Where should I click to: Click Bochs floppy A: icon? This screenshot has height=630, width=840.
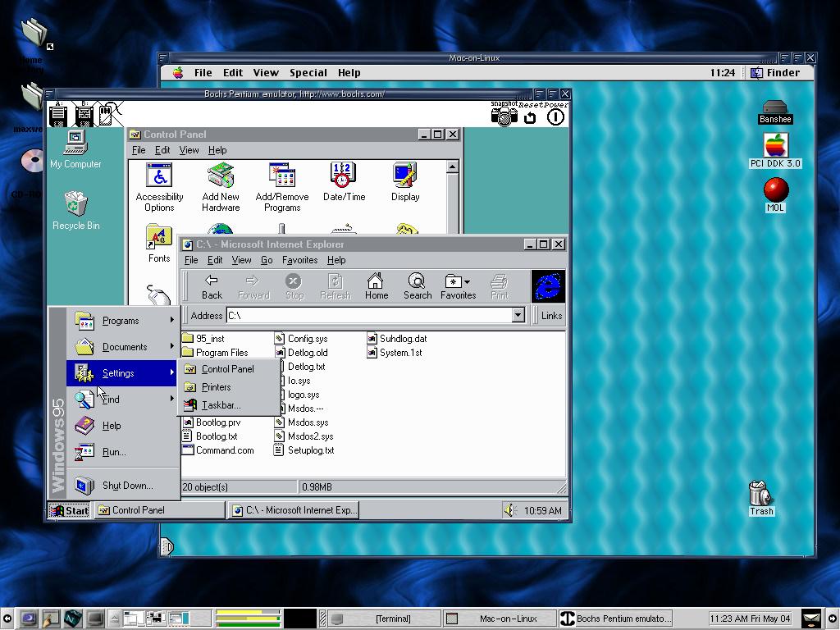coord(58,115)
